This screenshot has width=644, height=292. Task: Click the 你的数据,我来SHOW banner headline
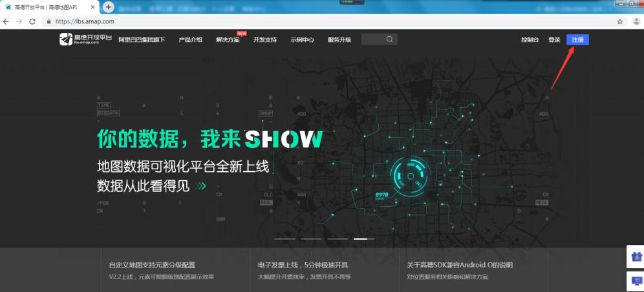click(210, 139)
